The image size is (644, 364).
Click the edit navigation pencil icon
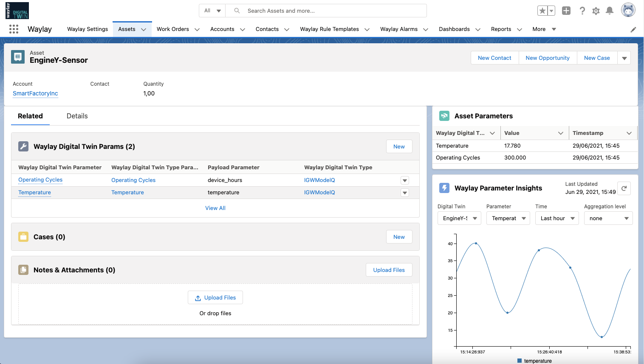[x=633, y=29]
